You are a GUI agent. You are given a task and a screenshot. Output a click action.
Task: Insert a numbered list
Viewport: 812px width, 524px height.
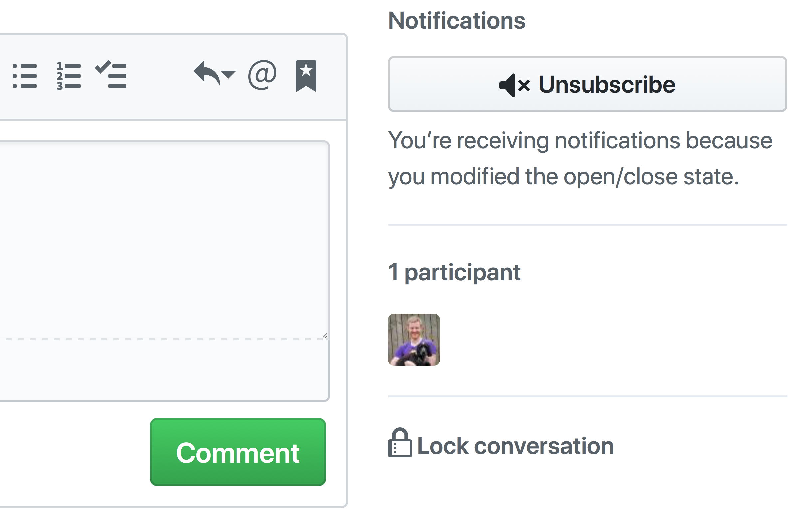[69, 76]
